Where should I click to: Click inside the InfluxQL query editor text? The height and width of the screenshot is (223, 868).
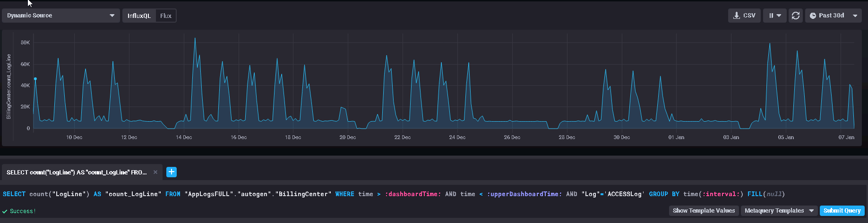(393, 194)
